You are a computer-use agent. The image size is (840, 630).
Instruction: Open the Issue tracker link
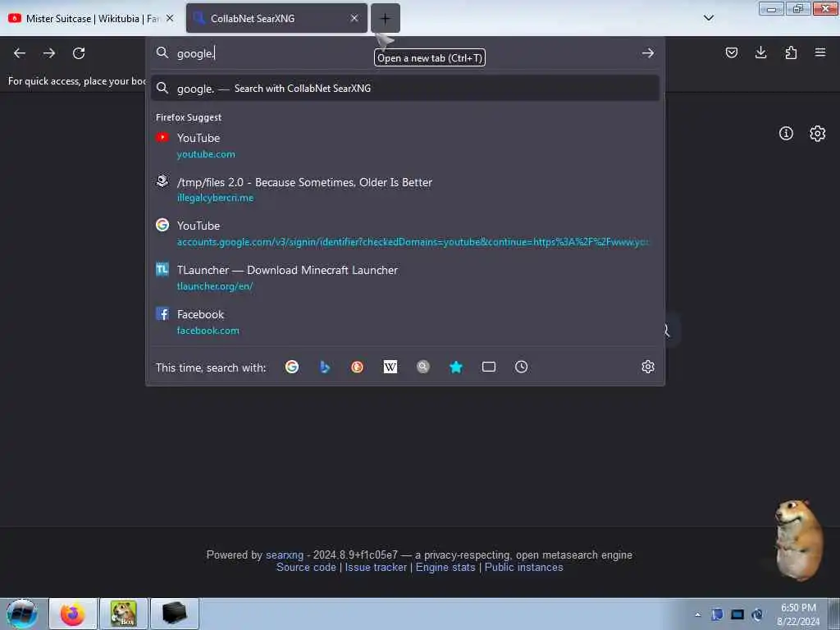pos(376,568)
